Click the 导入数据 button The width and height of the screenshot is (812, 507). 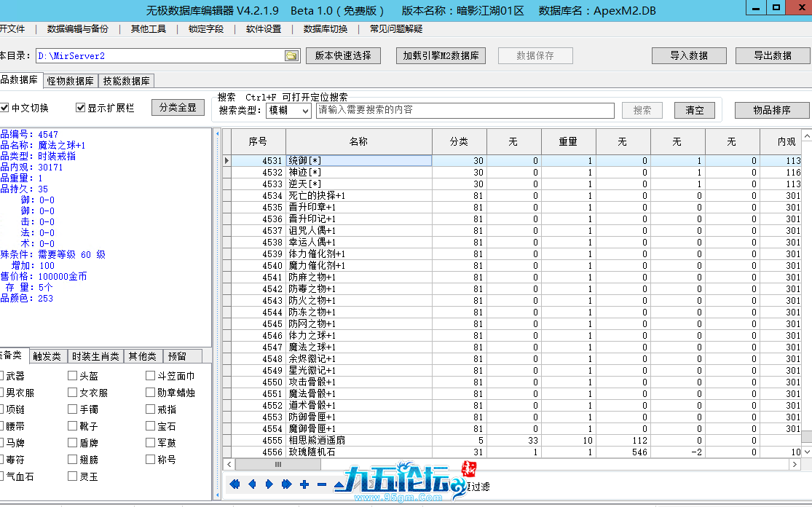689,55
